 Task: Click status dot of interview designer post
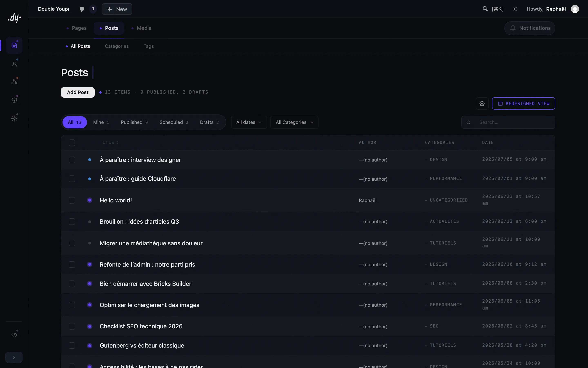pos(90,160)
